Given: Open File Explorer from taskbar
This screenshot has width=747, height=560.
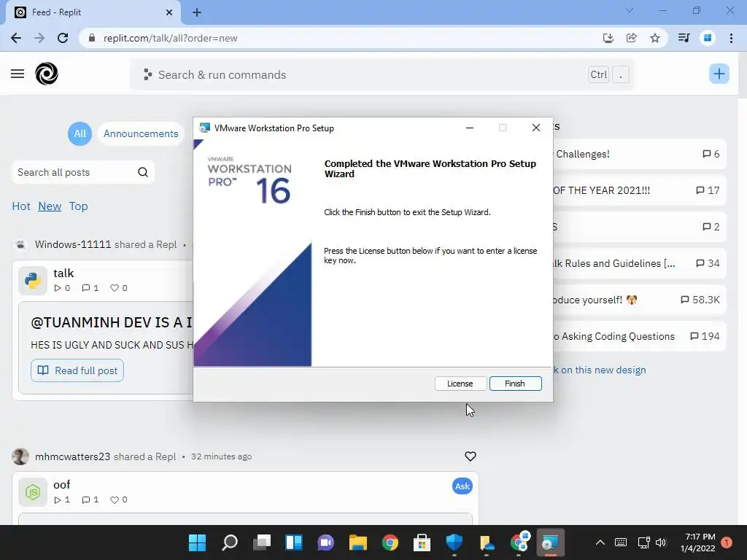Looking at the screenshot, I should (x=357, y=542).
